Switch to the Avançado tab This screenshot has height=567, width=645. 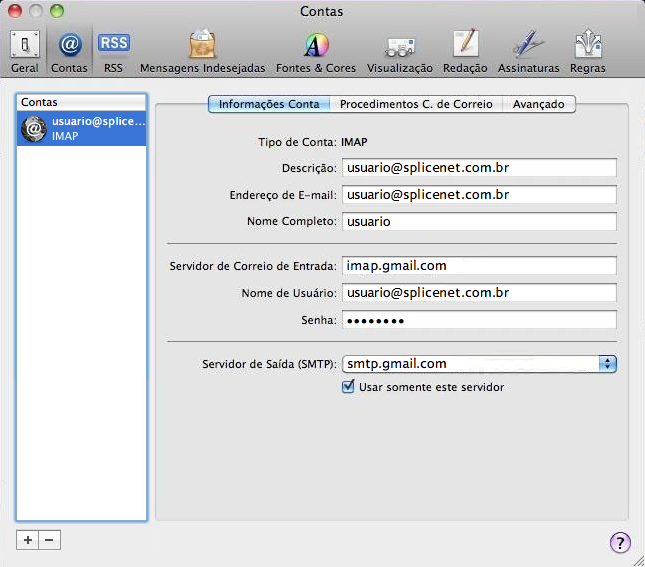tap(538, 104)
